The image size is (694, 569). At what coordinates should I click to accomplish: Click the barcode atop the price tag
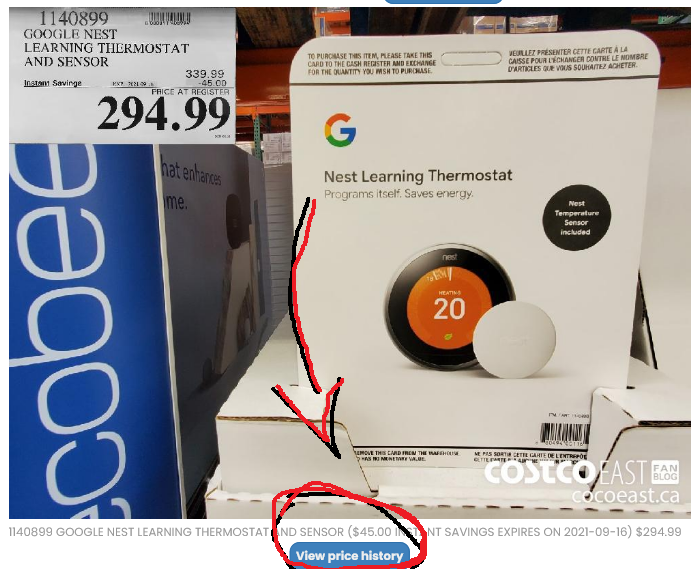(167, 18)
